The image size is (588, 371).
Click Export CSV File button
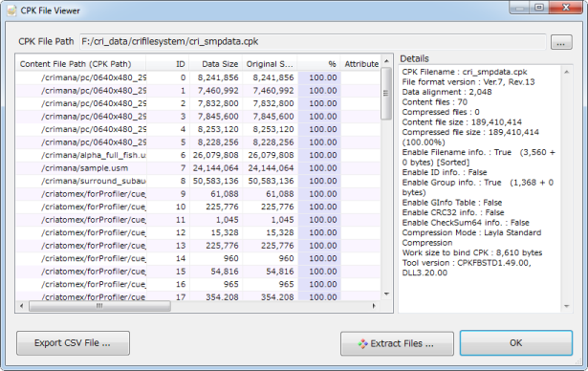(x=73, y=343)
